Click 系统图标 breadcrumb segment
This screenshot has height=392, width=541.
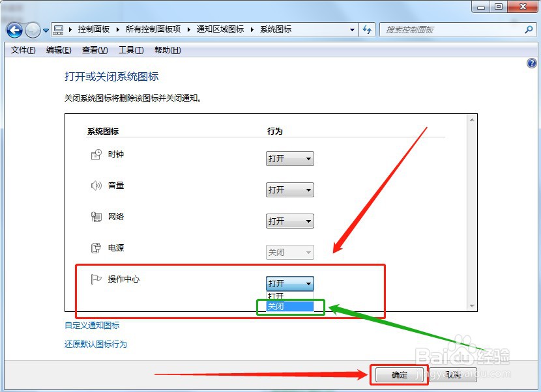(276, 29)
